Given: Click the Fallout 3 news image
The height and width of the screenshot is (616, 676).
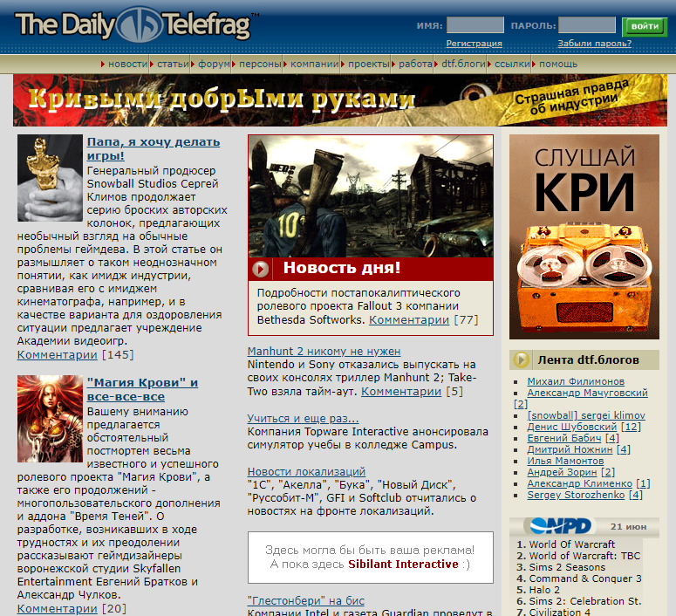Looking at the screenshot, I should pos(371,196).
